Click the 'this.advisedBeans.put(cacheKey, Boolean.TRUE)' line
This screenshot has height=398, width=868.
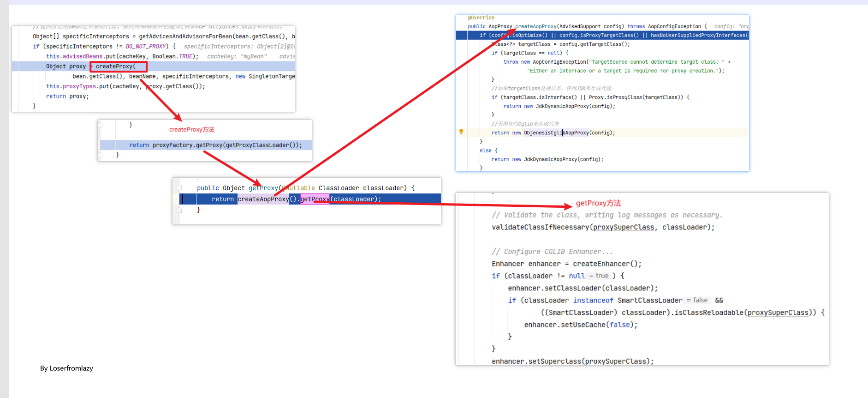[122, 56]
